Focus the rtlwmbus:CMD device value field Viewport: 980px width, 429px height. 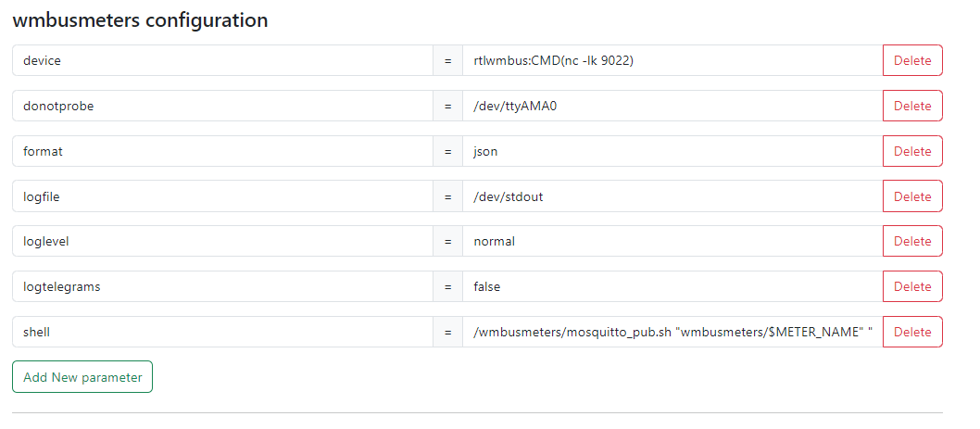click(672, 60)
